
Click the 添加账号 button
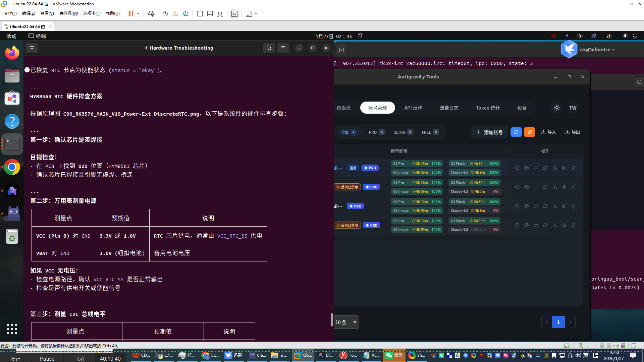point(489,132)
